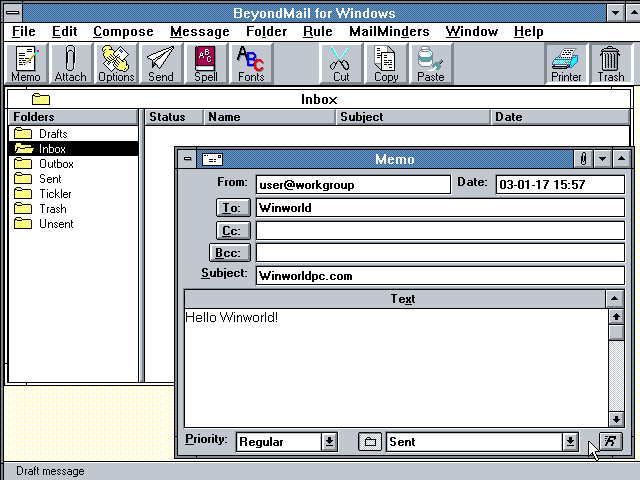Click in the empty Cc field
This screenshot has width=640, height=480.
[440, 231]
